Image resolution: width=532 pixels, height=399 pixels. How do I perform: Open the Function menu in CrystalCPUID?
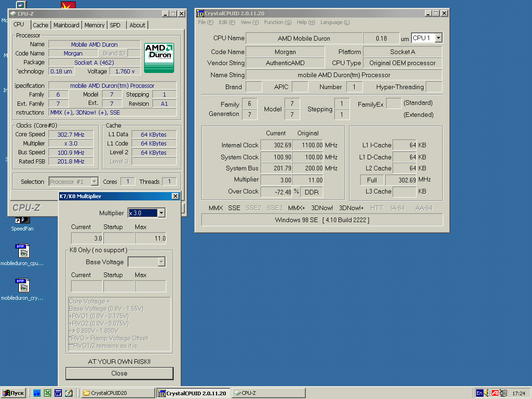(x=278, y=22)
